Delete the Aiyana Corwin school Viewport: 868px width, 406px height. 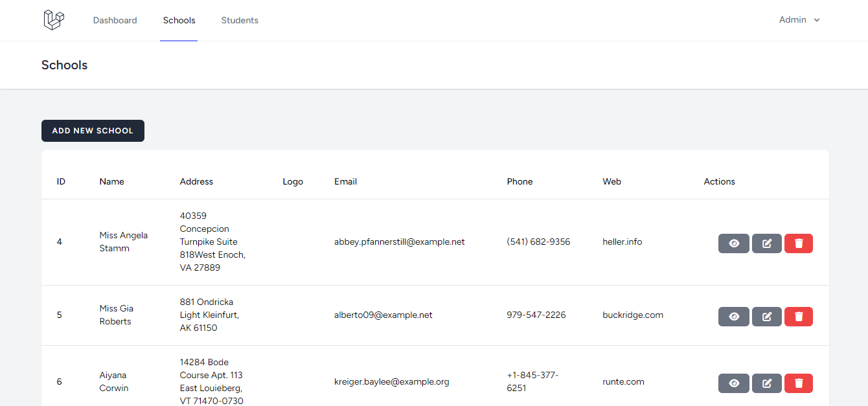pyautogui.click(x=798, y=383)
